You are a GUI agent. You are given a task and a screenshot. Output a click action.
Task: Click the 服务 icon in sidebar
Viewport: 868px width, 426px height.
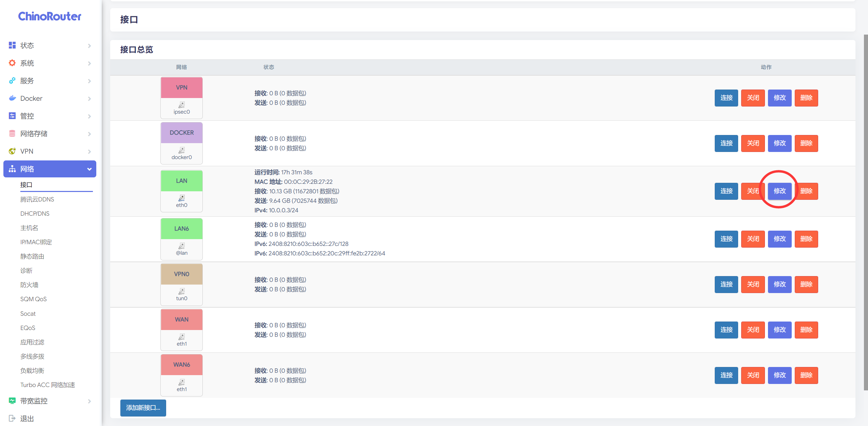click(12, 80)
